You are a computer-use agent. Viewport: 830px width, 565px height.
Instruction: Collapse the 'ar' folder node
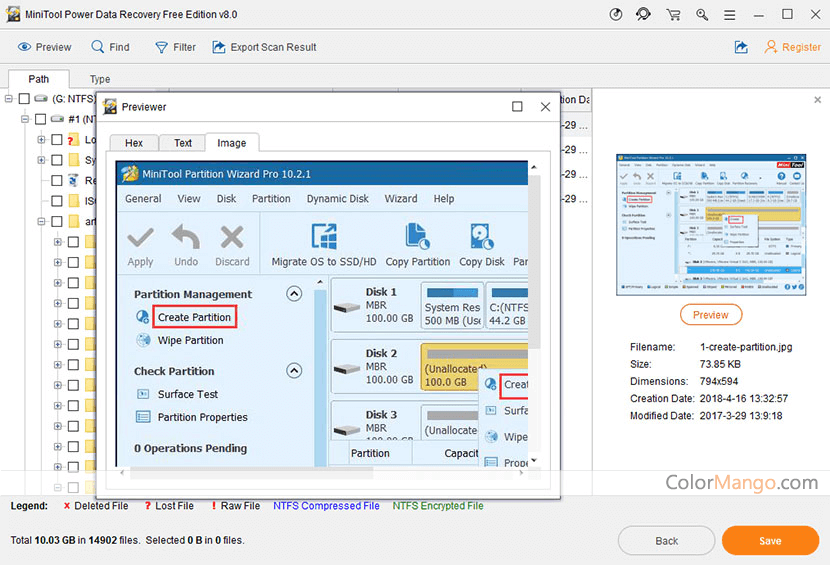[x=41, y=221]
